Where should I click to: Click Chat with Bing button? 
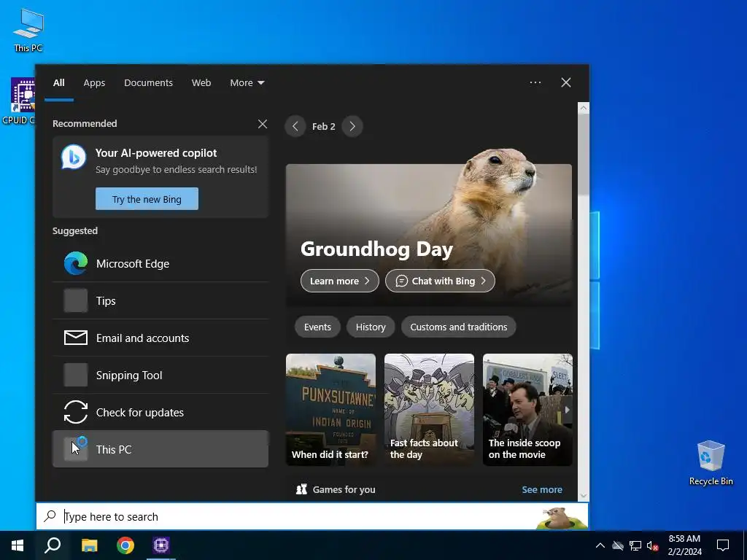tap(440, 281)
